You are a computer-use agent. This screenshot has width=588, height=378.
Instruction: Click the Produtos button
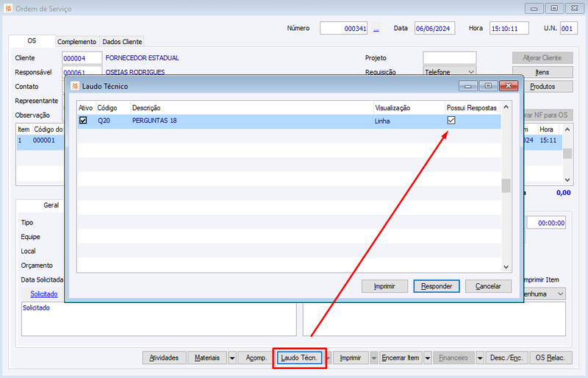coord(542,86)
